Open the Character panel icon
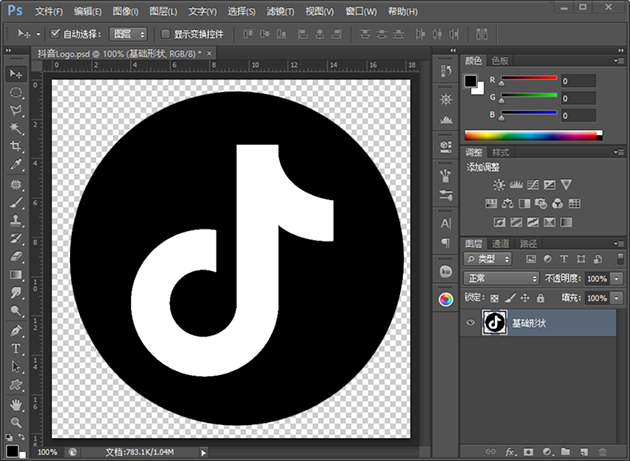630x461 pixels. coord(446,223)
